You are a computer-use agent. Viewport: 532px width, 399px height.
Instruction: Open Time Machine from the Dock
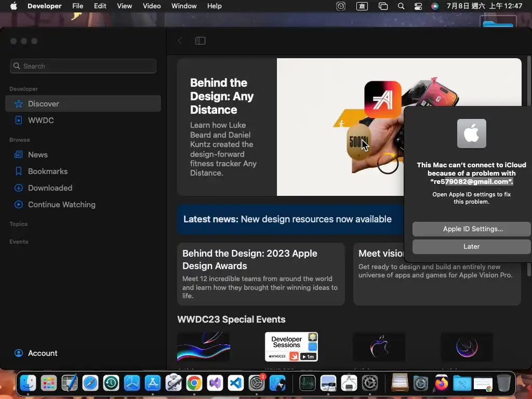point(111,383)
